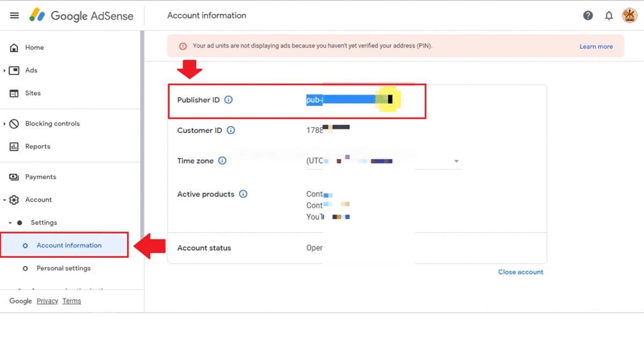Click the Reports chart icon
This screenshot has width=644, height=341.
[14, 147]
